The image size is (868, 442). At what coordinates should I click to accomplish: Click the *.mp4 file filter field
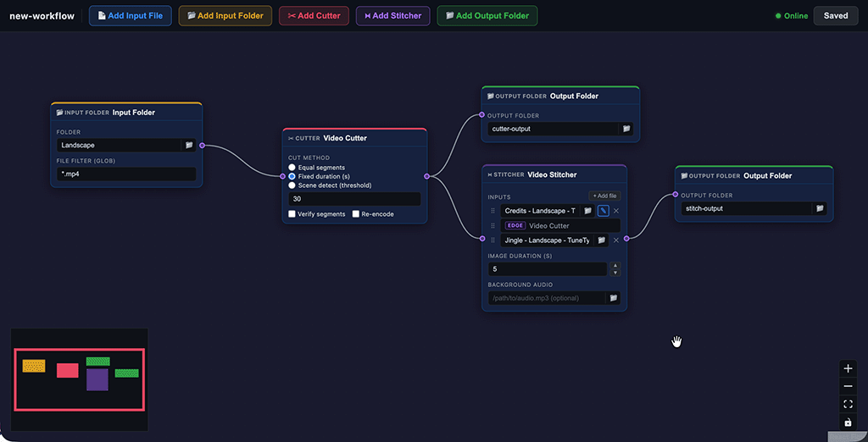tap(126, 174)
